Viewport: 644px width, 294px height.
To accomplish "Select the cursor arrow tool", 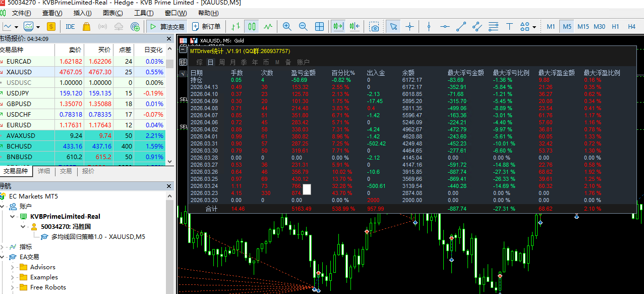I will click(x=393, y=26).
